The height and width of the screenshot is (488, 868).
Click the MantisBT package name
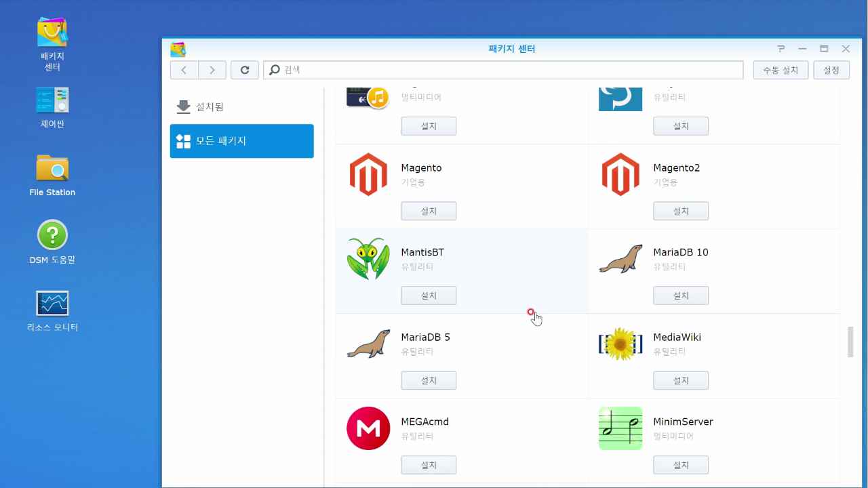pos(422,253)
